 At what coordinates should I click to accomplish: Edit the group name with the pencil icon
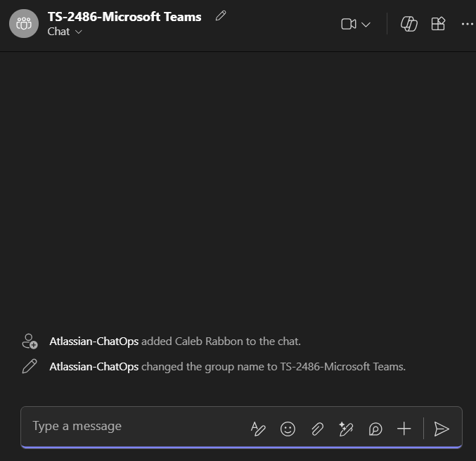click(x=221, y=15)
